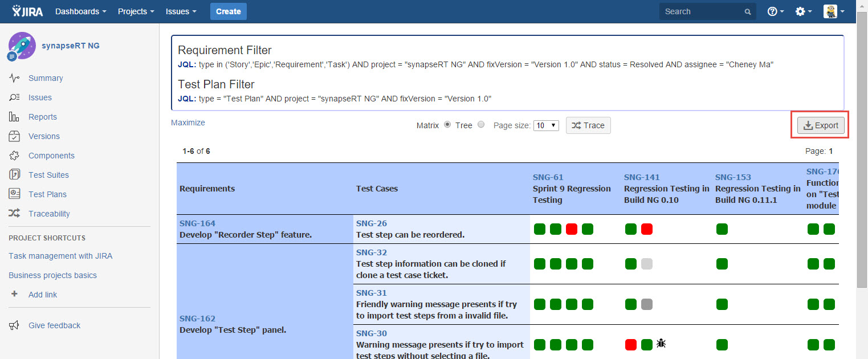Click the Trace button

pos(588,125)
